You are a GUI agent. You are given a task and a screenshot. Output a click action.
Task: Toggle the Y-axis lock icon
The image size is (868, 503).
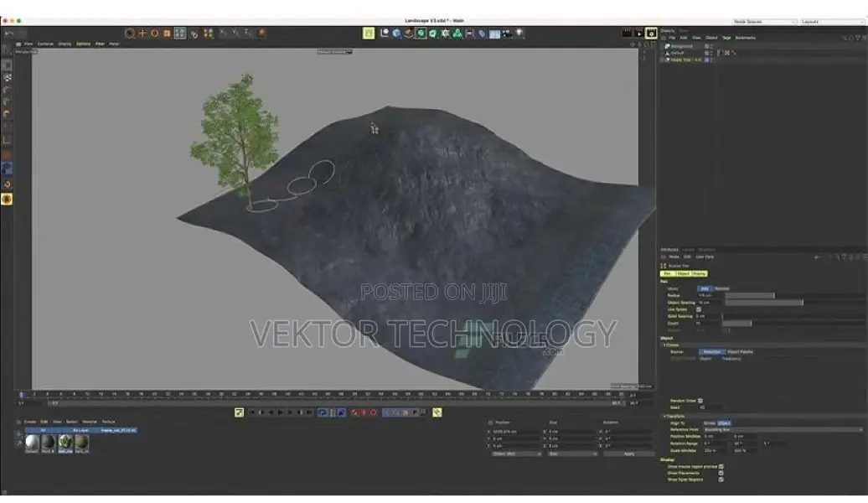point(235,34)
